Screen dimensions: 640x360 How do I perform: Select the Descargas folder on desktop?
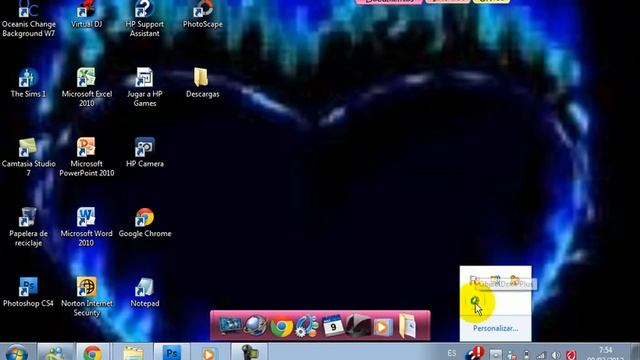[x=202, y=83]
